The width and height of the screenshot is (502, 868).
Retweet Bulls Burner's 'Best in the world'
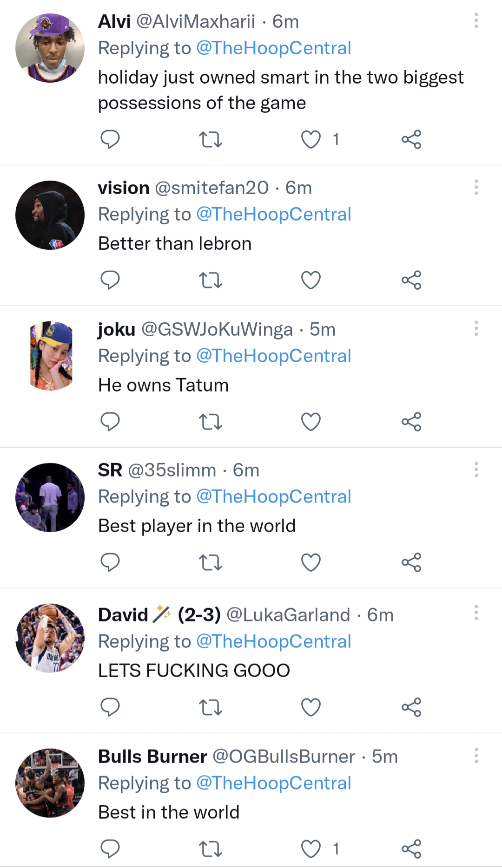point(211,849)
